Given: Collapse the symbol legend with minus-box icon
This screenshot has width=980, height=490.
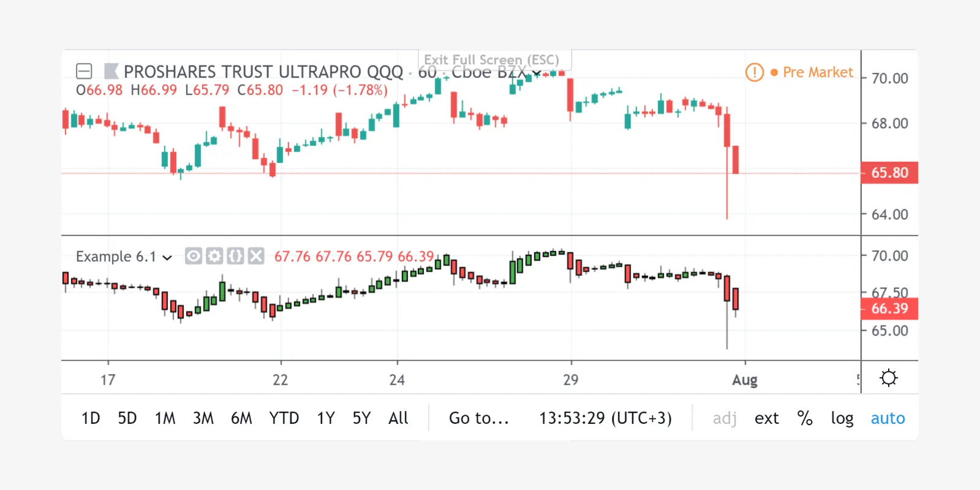Looking at the screenshot, I should click(x=84, y=72).
